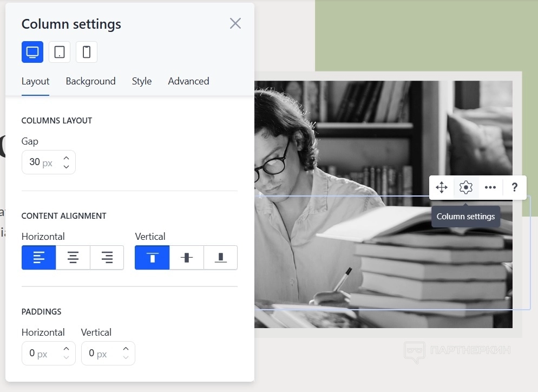Select the desktop device view icon

tap(32, 52)
